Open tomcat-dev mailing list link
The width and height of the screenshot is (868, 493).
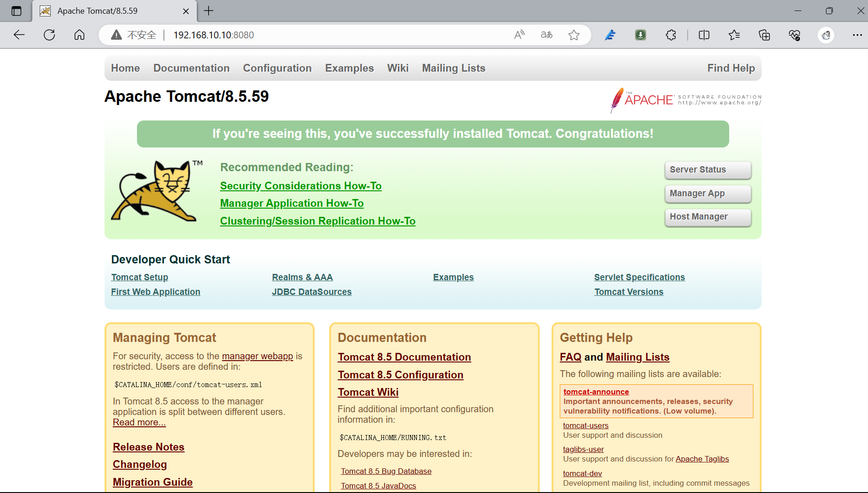pyautogui.click(x=583, y=473)
